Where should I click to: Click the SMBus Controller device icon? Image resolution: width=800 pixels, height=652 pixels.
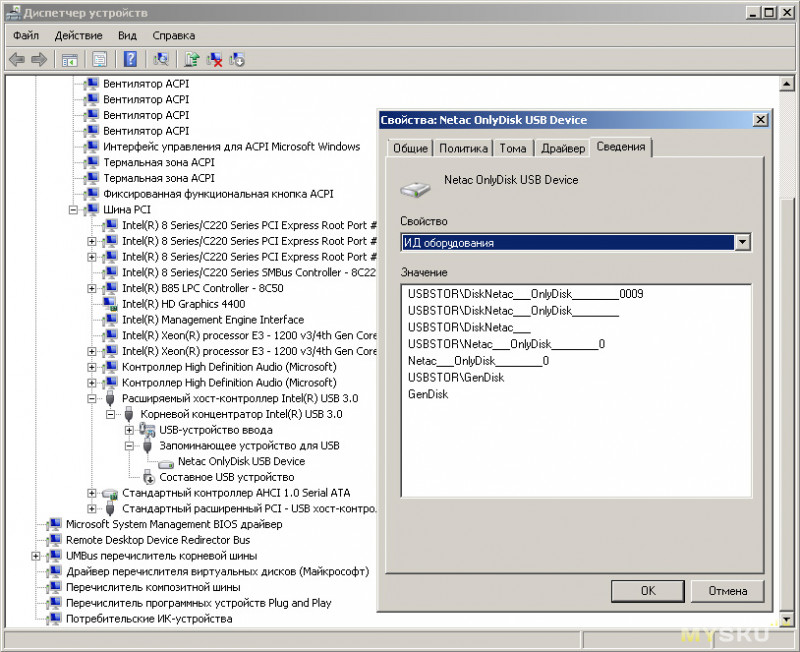click(110, 272)
